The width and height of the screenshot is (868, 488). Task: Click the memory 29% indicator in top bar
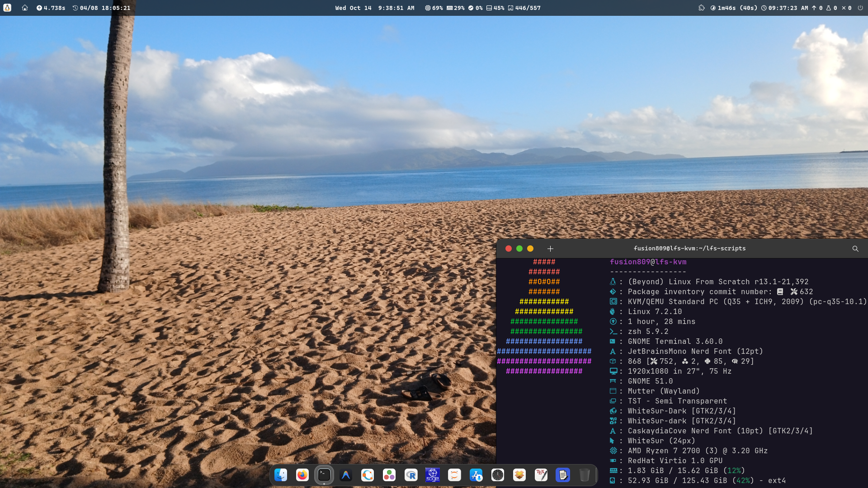coord(456,8)
